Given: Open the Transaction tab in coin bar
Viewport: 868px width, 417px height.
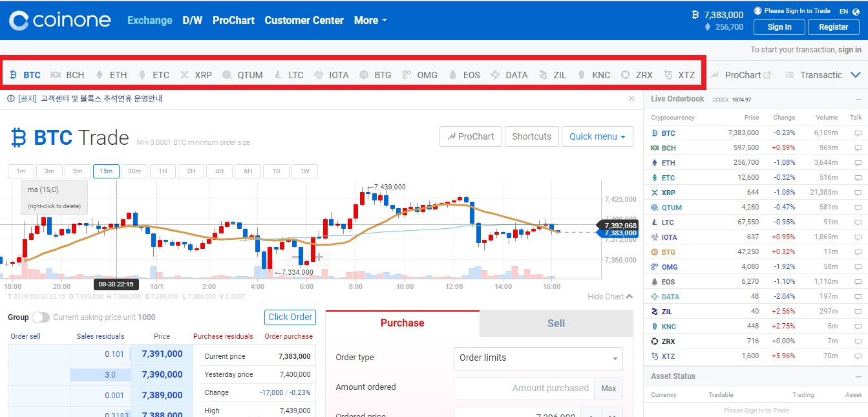Looking at the screenshot, I should 814,75.
